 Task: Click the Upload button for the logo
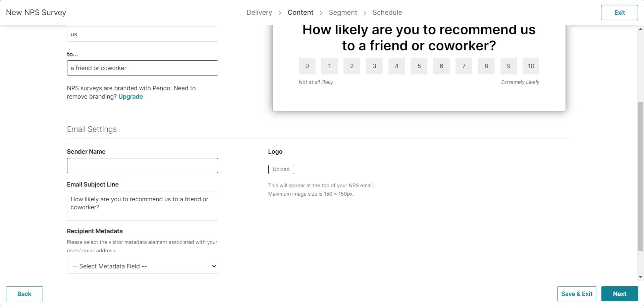coord(281,169)
